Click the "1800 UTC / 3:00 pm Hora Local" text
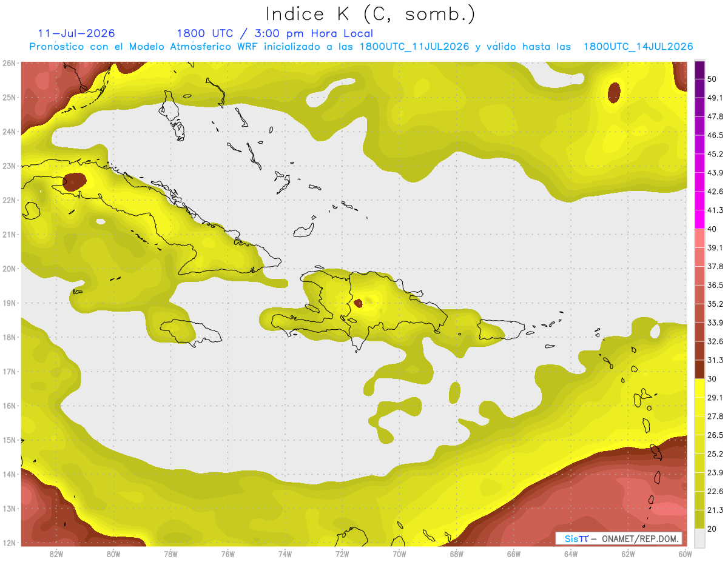This screenshot has width=728, height=562. [275, 33]
